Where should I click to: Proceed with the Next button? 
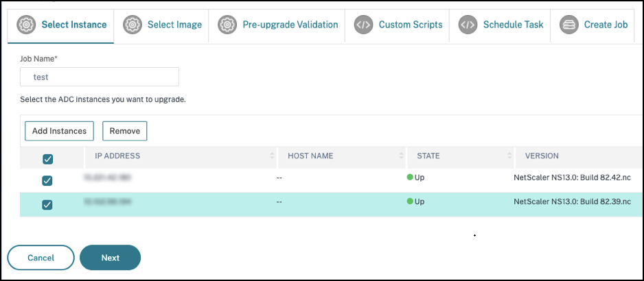(x=110, y=258)
